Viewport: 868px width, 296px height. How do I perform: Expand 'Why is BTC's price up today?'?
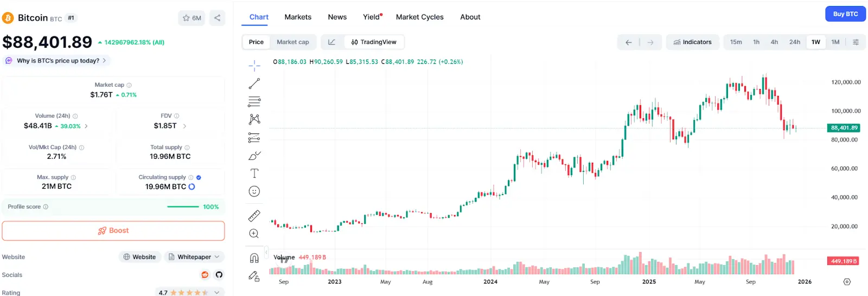click(x=58, y=61)
